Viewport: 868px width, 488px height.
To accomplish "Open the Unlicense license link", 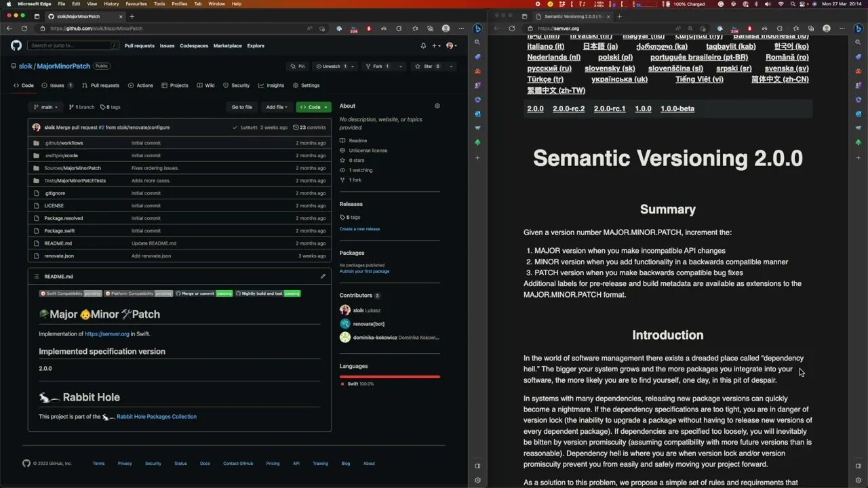I will coord(368,150).
